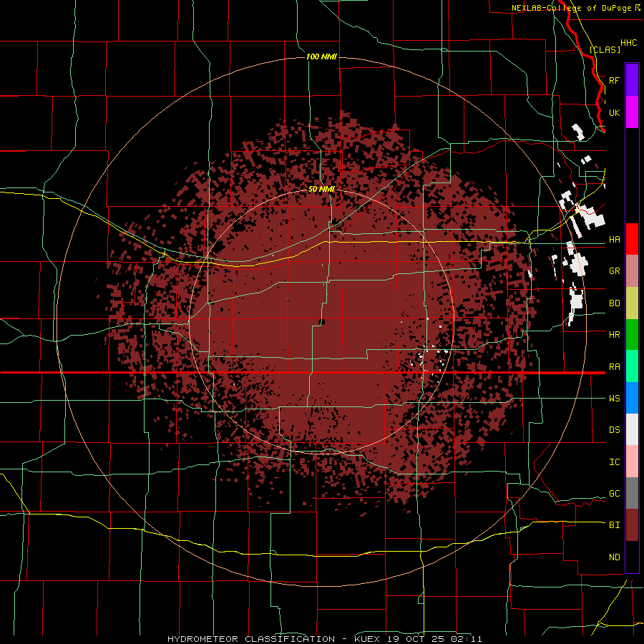Click the UK magenta legend color swatch
This screenshot has width=644, height=644.
632,112
